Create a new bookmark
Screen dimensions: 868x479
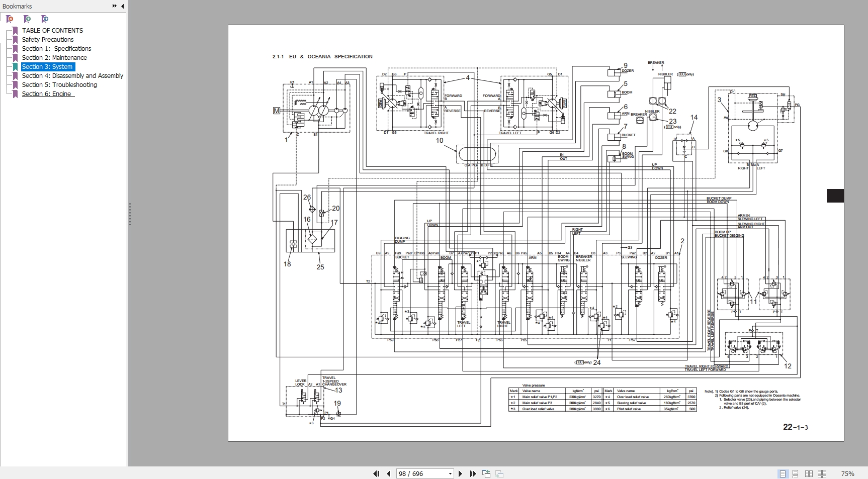[x=28, y=19]
